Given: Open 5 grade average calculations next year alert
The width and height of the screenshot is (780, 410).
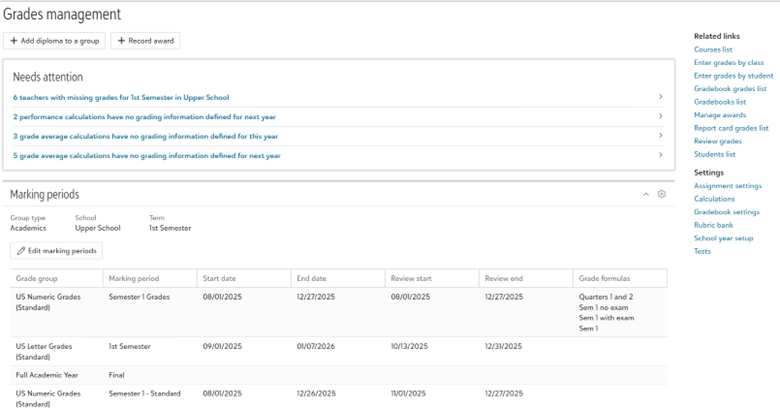Looking at the screenshot, I should 147,156.
